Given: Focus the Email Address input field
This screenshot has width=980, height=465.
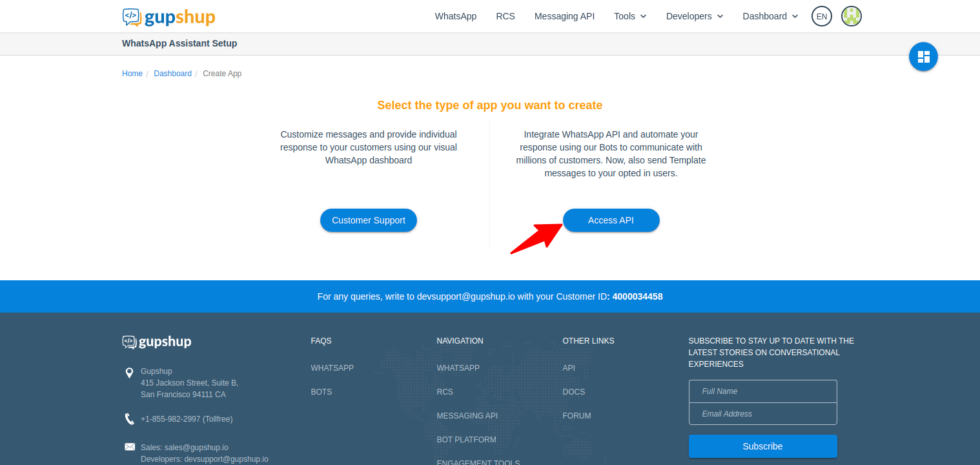Looking at the screenshot, I should pyautogui.click(x=763, y=414).
